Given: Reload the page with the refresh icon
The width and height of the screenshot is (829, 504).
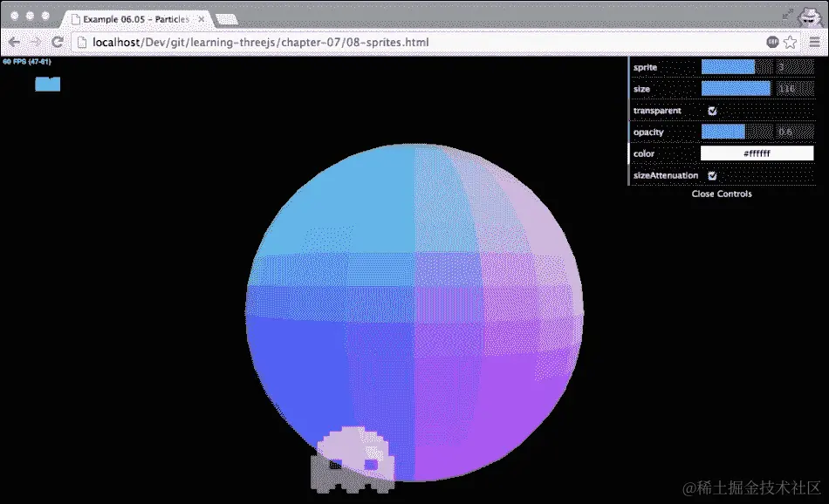Looking at the screenshot, I should (58, 42).
